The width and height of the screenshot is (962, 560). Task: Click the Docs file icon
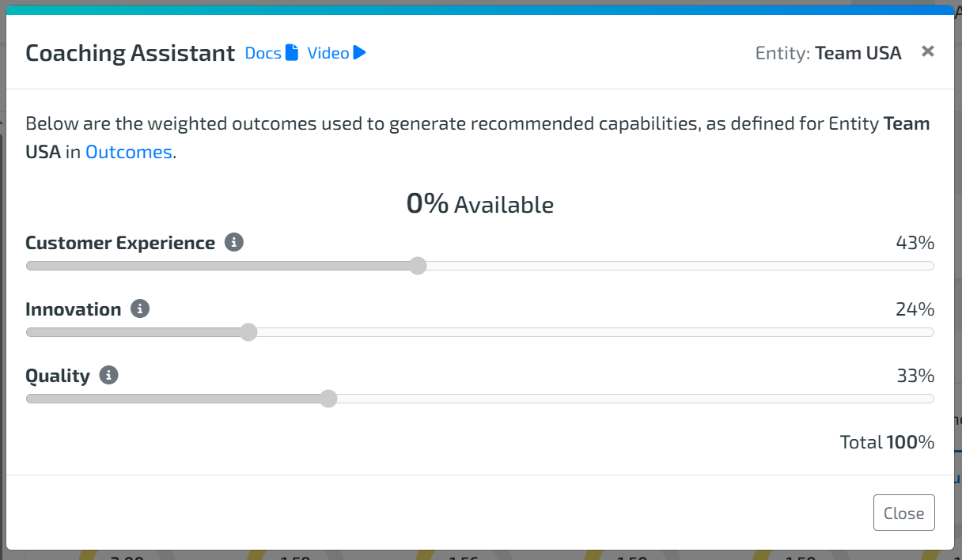coord(292,53)
